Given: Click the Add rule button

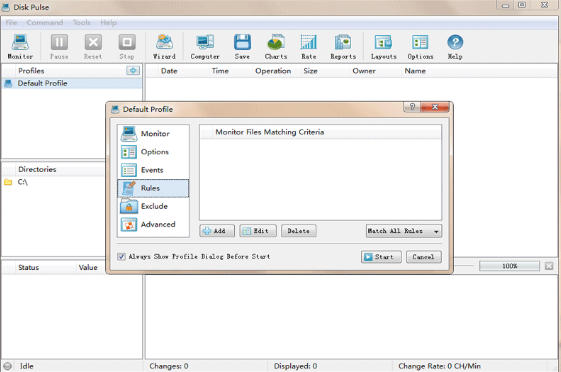Looking at the screenshot, I should pos(217,231).
